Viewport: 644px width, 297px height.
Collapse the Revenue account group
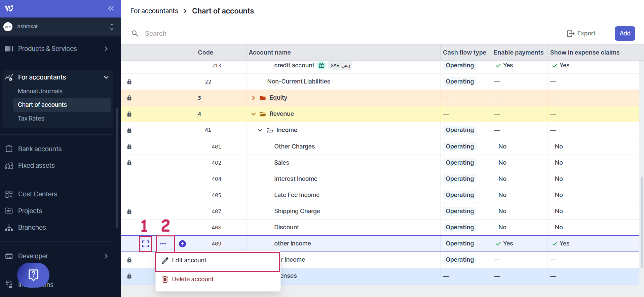253,114
